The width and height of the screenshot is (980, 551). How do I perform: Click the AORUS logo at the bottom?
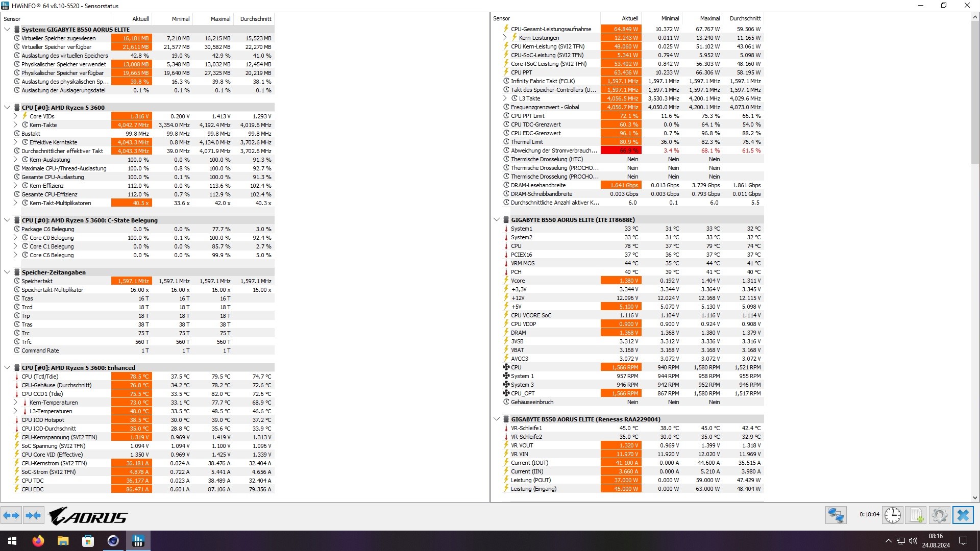87,516
